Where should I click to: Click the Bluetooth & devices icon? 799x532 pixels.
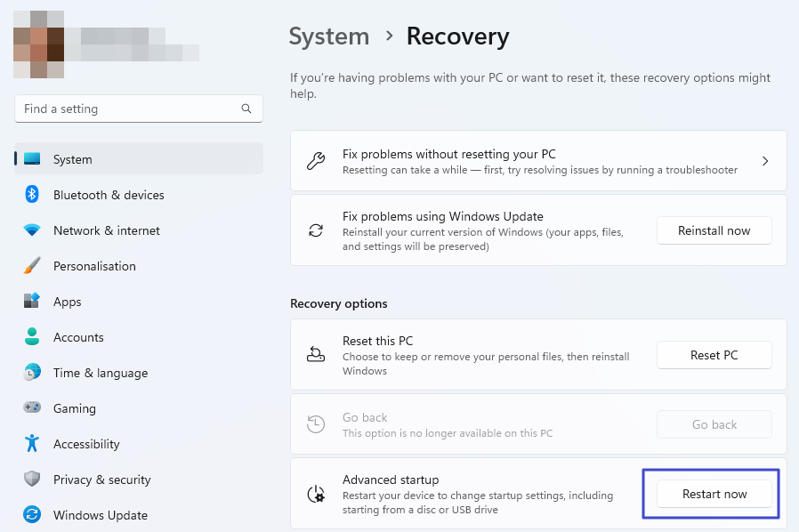pos(32,195)
